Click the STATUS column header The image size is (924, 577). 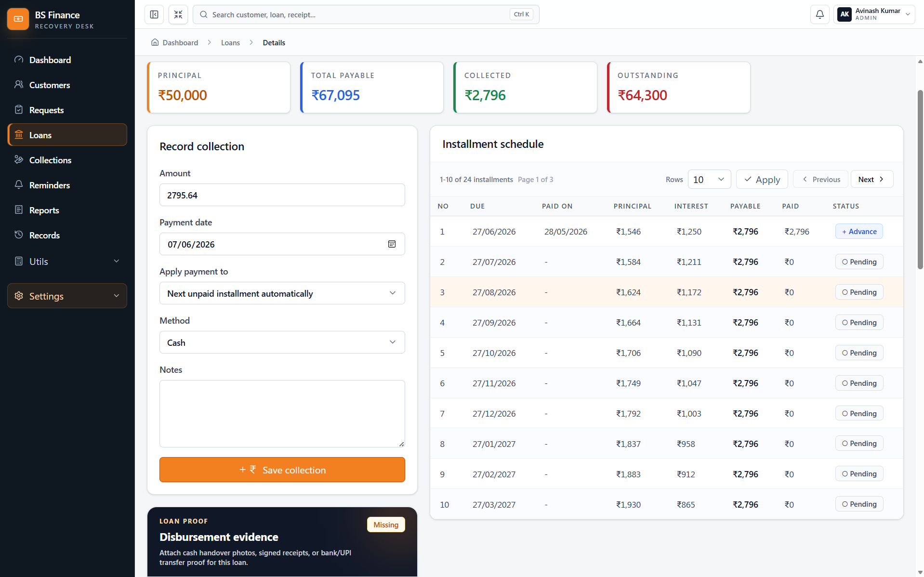coord(845,206)
